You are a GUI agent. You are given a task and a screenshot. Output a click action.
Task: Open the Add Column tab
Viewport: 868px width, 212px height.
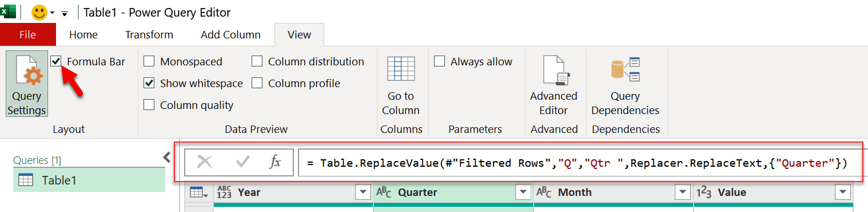coord(230,34)
